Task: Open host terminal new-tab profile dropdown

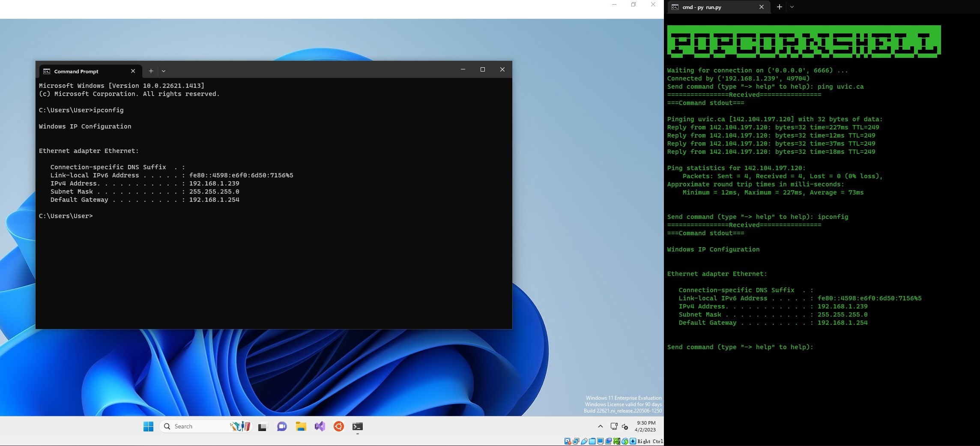Action: click(792, 7)
